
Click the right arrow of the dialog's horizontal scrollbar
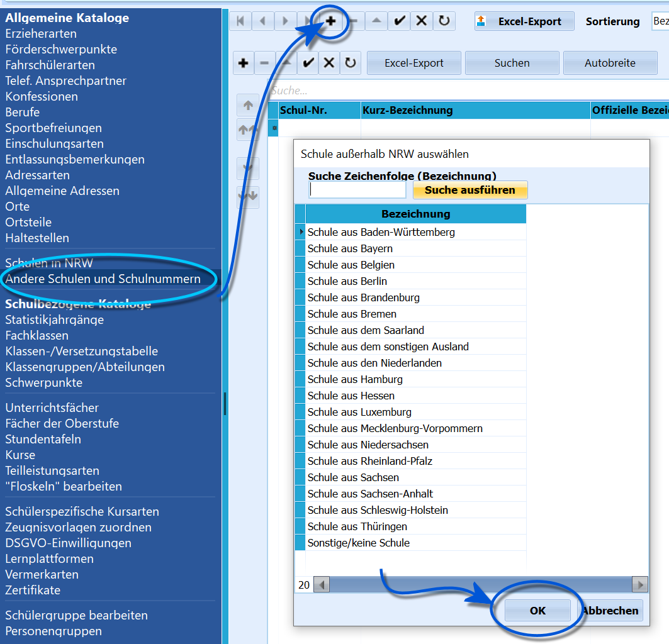(640, 585)
